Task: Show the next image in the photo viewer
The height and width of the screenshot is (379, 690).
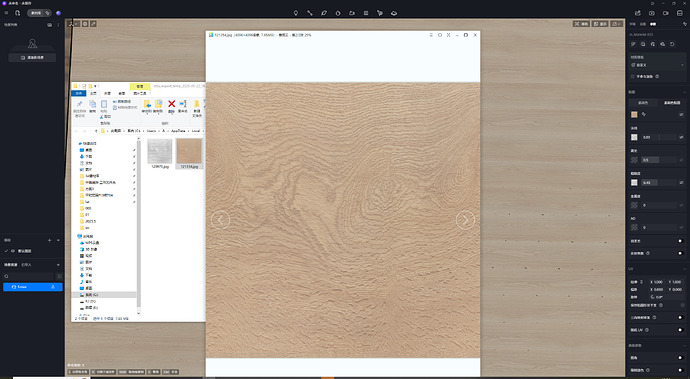Action: point(465,220)
